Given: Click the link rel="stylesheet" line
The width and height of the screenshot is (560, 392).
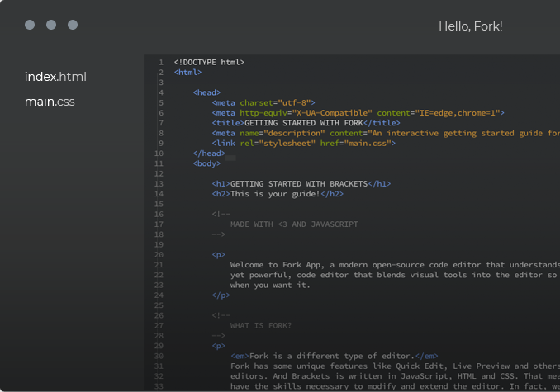Looking at the screenshot, I should coord(304,144).
